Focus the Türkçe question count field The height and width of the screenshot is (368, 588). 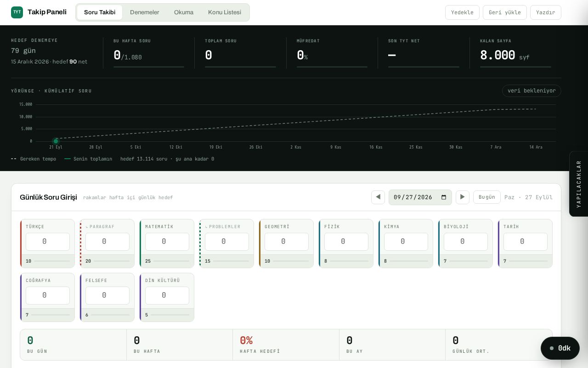click(48, 241)
